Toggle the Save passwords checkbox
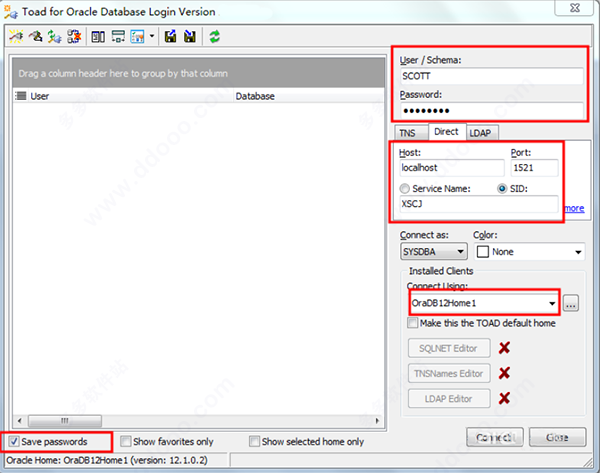Screen dimensions: 600x473 pos(12,441)
